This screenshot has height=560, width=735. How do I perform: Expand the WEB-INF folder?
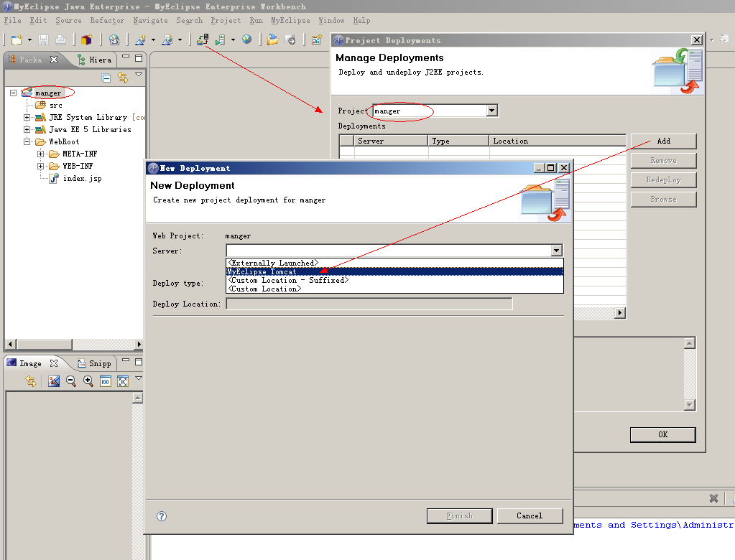(40, 166)
